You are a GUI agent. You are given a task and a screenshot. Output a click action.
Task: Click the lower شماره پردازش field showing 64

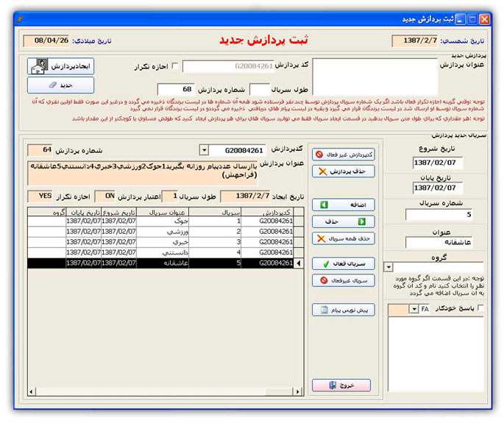[x=40, y=150]
